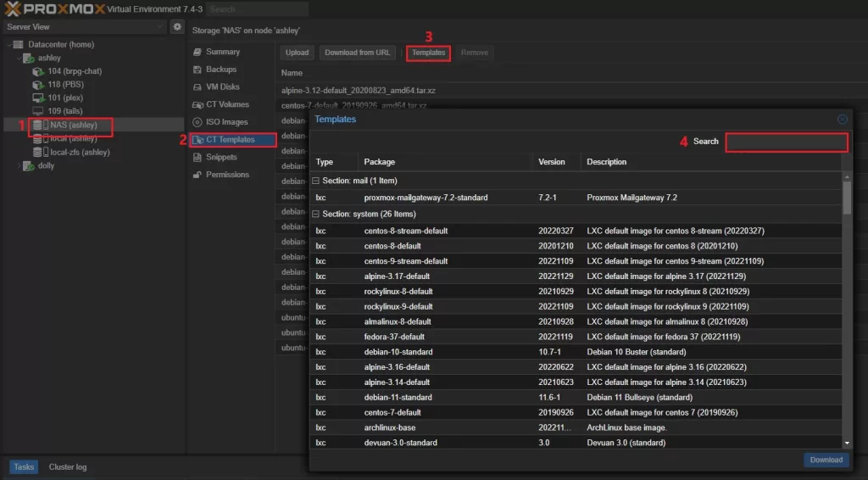Click the NAS (ashley) storage icon
Image resolution: width=868 pixels, height=480 pixels.
pyautogui.click(x=41, y=126)
